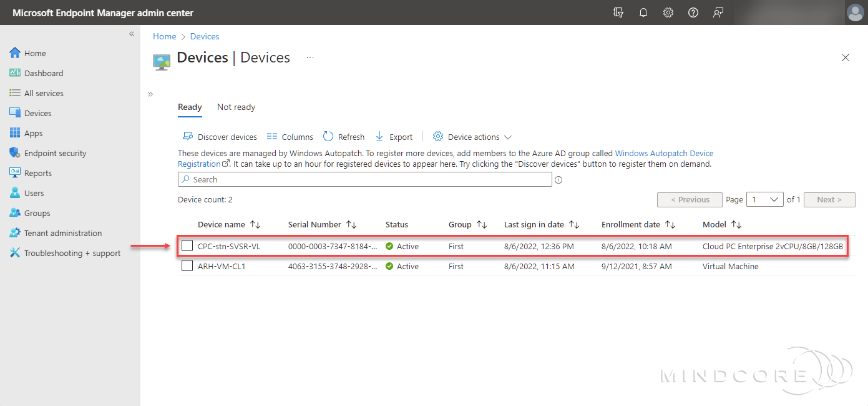This screenshot has width=868, height=406.
Task: Open Cloud Shell from the top bar
Action: [618, 12]
